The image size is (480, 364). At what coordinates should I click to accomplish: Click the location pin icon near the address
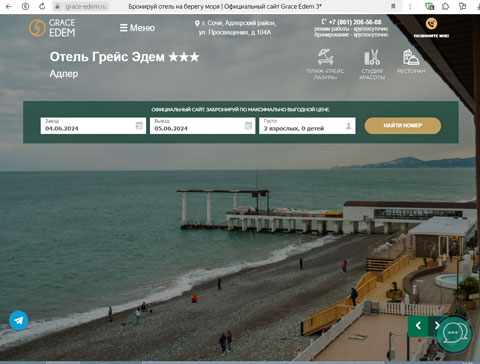point(197,23)
